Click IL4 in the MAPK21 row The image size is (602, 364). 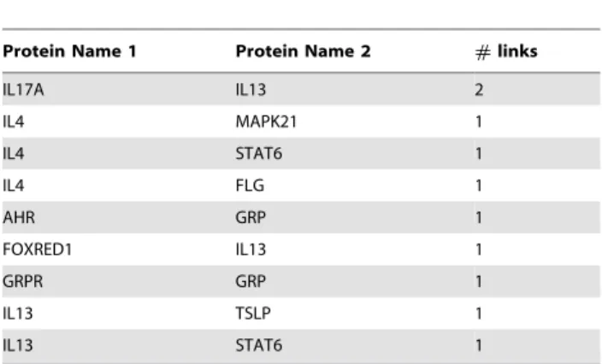(14, 122)
